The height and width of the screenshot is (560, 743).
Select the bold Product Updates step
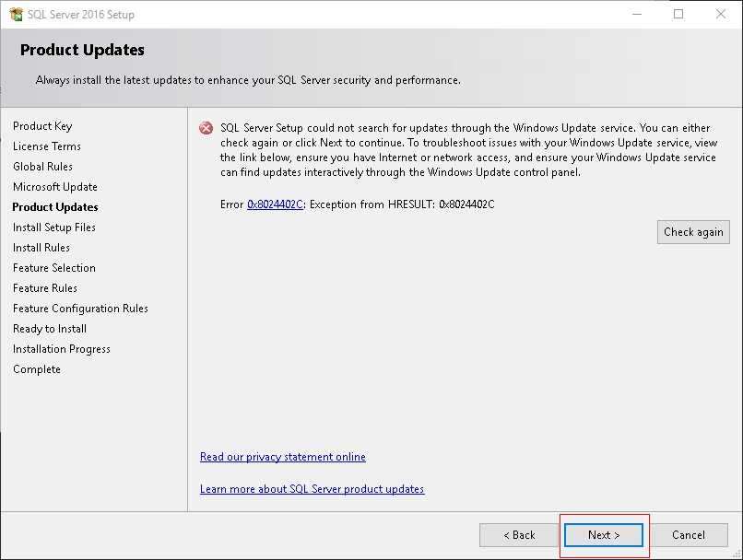click(x=55, y=207)
